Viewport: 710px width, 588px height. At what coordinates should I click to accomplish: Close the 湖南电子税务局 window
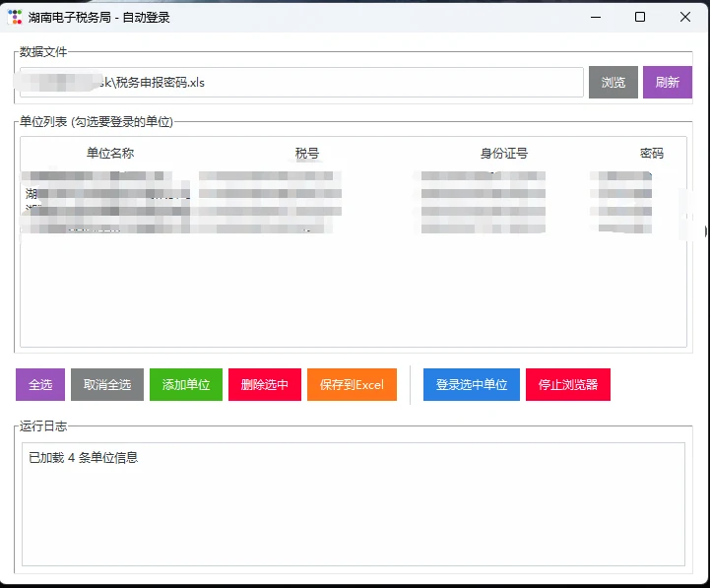click(x=685, y=17)
